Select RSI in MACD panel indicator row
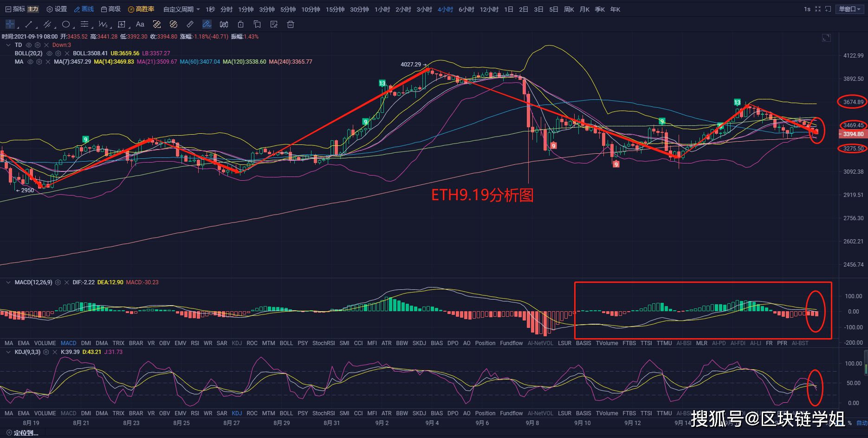Viewport: 868px width, 438px height. click(195, 343)
